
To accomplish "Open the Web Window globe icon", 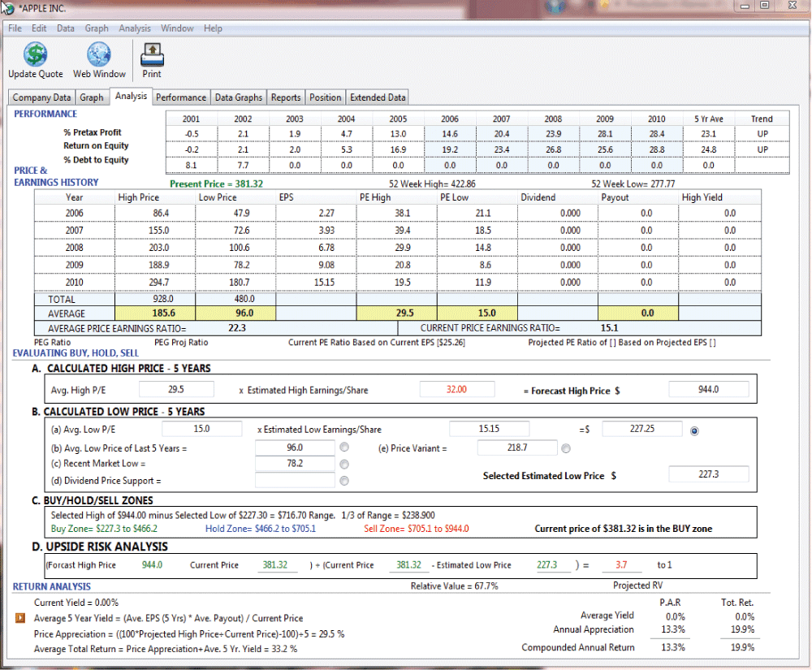I will pos(99,54).
